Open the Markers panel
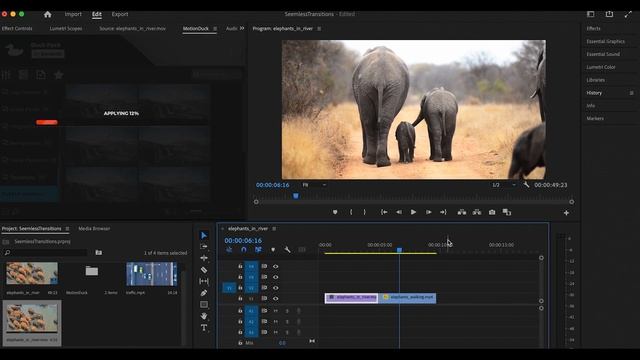 tap(595, 118)
